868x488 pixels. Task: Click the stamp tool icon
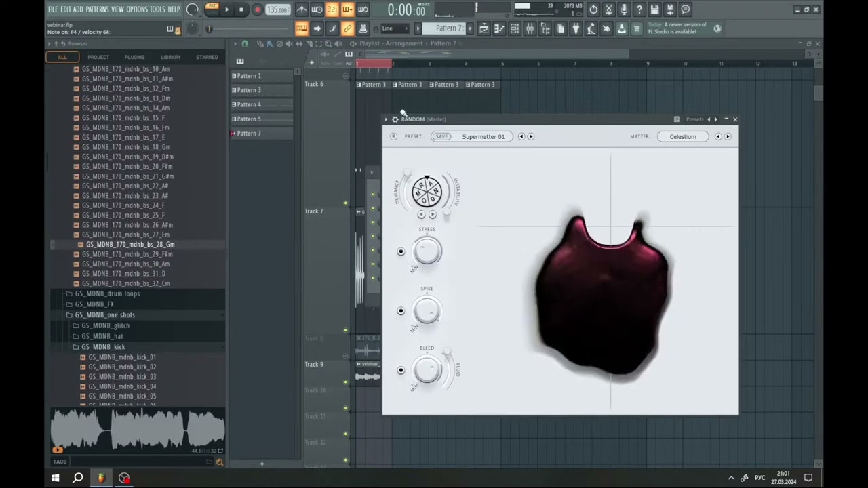[363, 28]
